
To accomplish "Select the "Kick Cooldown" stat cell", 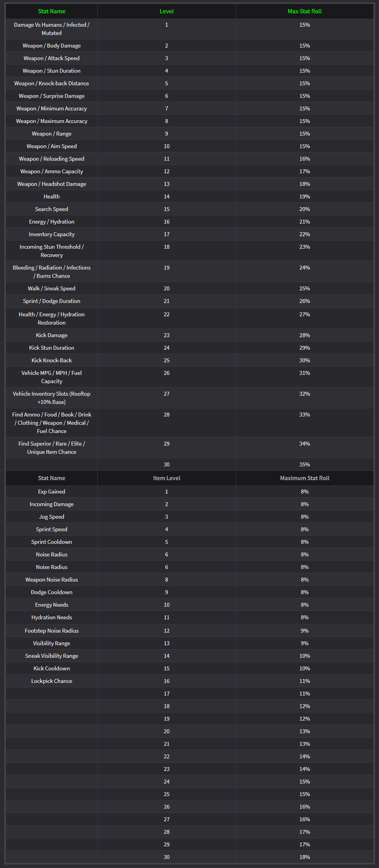I will click(51, 668).
